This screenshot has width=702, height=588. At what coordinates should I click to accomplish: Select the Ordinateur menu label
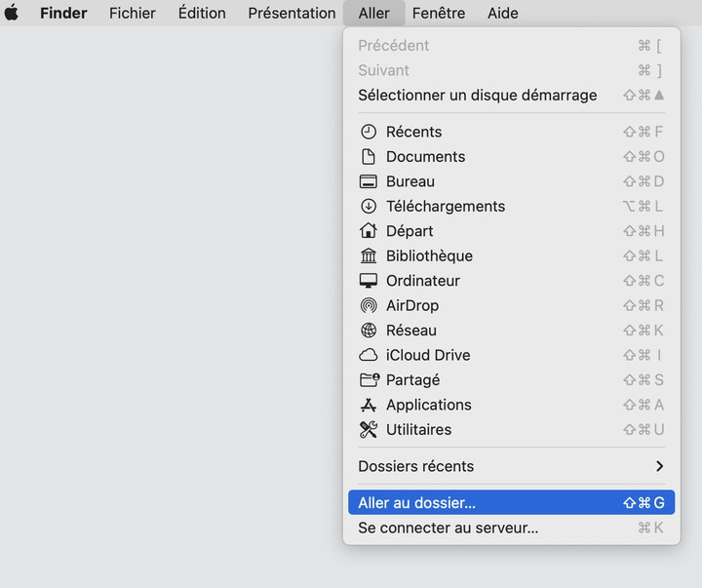[x=422, y=281]
